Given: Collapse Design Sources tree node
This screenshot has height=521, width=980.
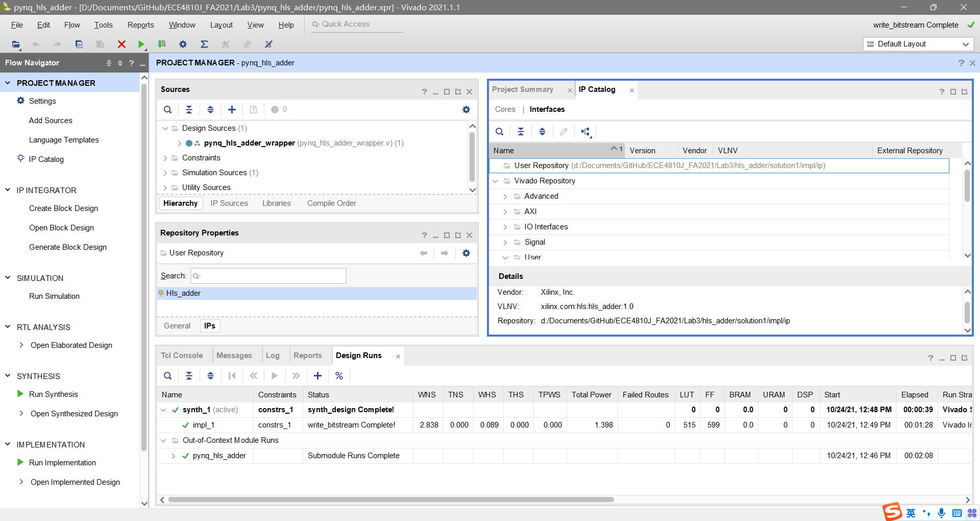Looking at the screenshot, I should pyautogui.click(x=165, y=128).
